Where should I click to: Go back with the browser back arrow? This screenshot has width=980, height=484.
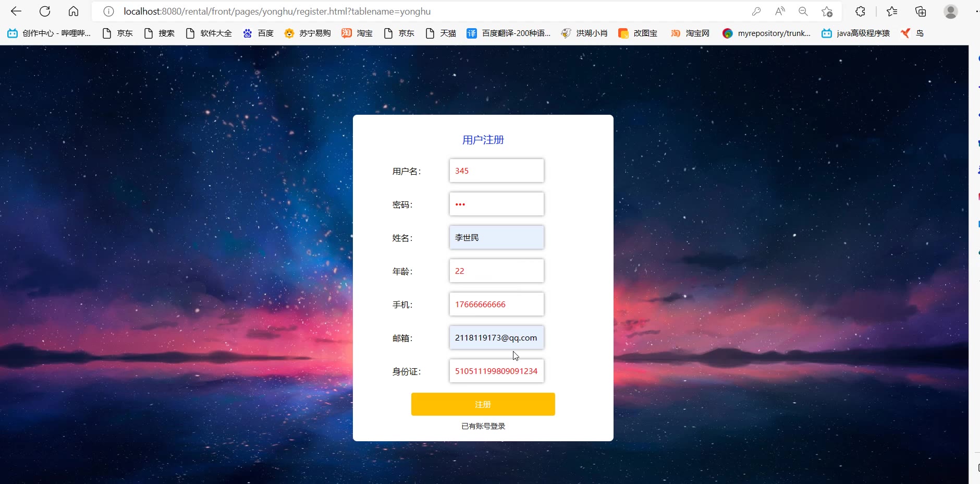pos(16,11)
